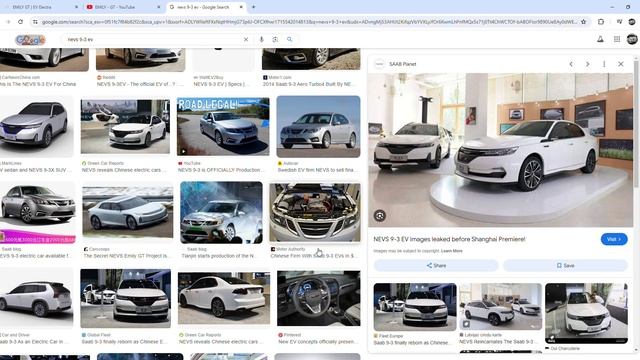The width and height of the screenshot is (640, 360).
Task: Open MarkLines white SUV render thumbnail
Action: [37, 127]
